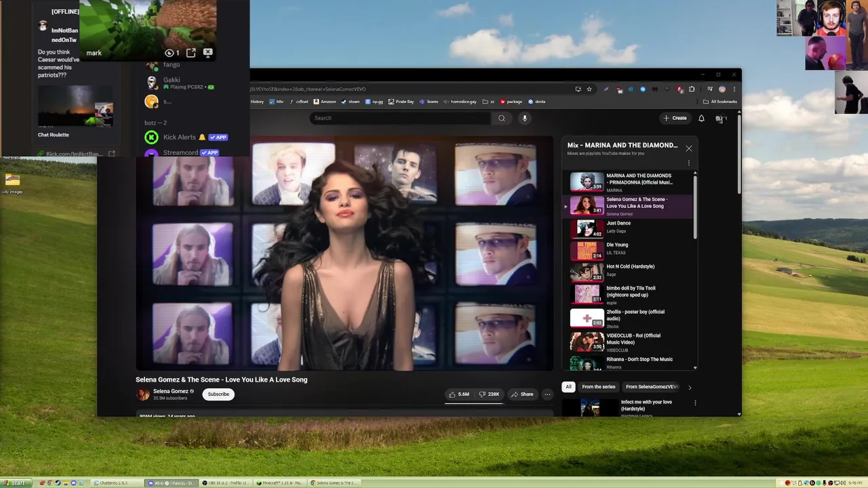Stop watching mark's stream icon
868x488 pixels.
(208, 52)
